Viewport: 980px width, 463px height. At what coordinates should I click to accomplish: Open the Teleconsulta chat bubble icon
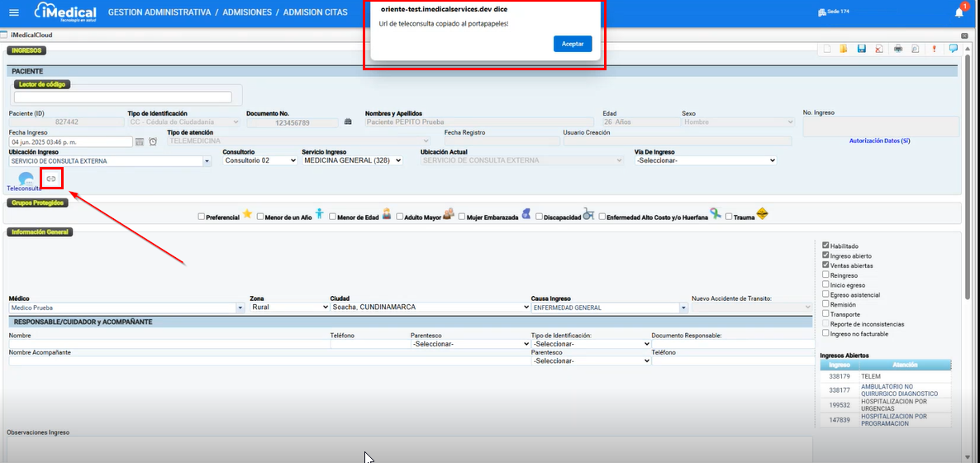click(x=26, y=179)
